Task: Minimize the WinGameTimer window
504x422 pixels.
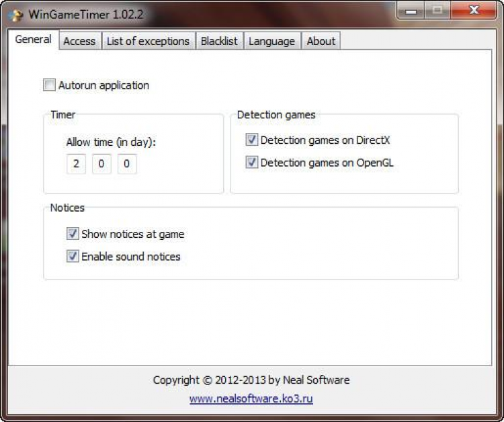Action: tap(411, 11)
